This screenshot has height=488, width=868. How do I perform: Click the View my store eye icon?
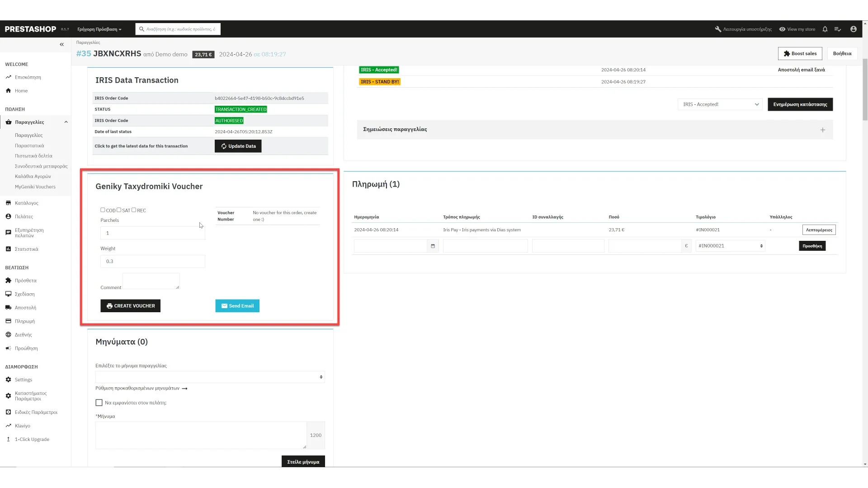[x=782, y=29]
